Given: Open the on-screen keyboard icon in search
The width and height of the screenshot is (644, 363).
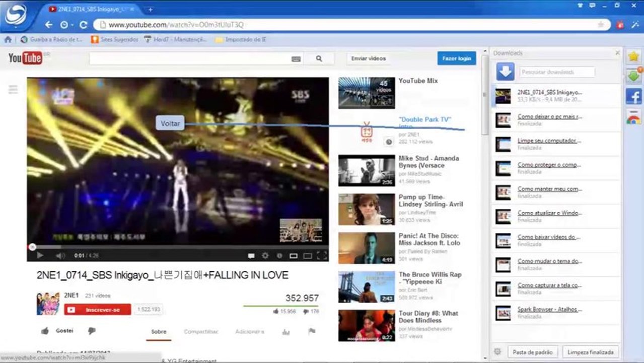Looking at the screenshot, I should click(x=296, y=59).
